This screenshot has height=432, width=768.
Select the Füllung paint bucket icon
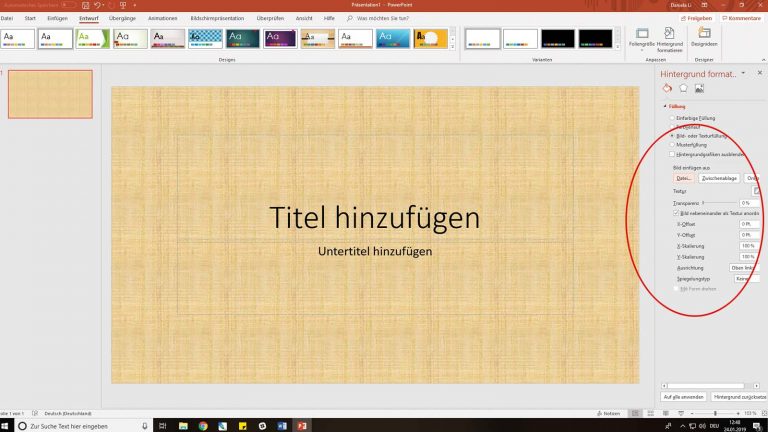point(669,89)
